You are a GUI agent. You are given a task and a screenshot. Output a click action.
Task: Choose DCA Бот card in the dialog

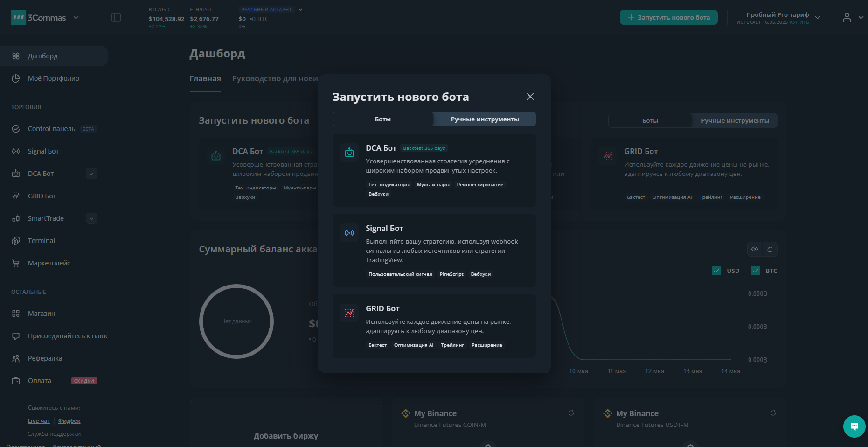click(434, 170)
